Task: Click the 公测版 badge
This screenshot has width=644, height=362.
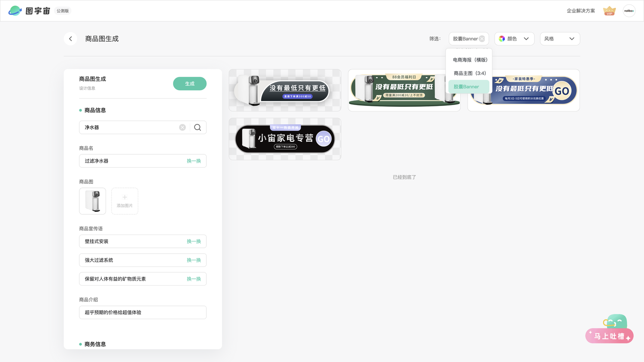Action: 63,11
